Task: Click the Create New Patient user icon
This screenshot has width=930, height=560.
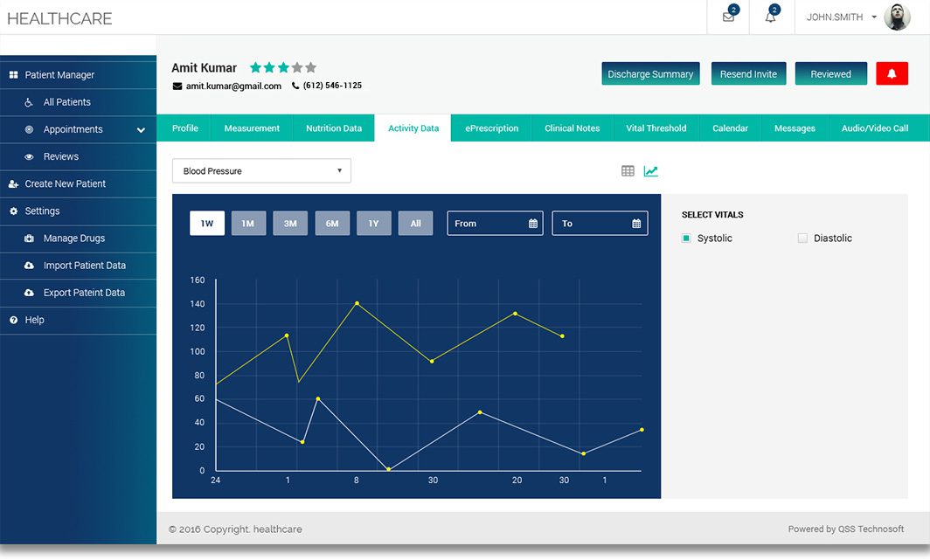Action: coord(14,183)
